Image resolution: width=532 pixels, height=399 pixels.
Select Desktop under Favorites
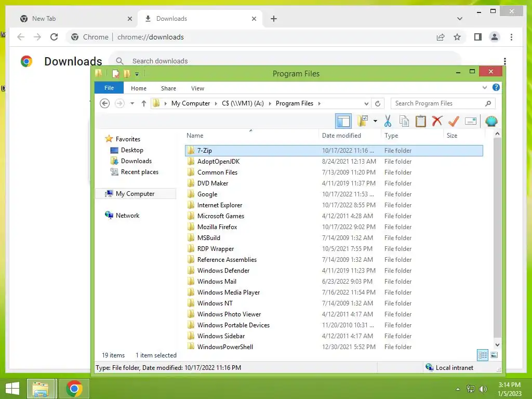coord(132,150)
